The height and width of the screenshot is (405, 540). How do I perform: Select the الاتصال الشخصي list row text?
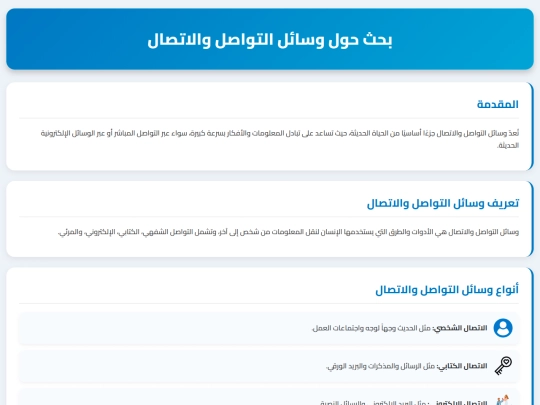tap(399, 328)
